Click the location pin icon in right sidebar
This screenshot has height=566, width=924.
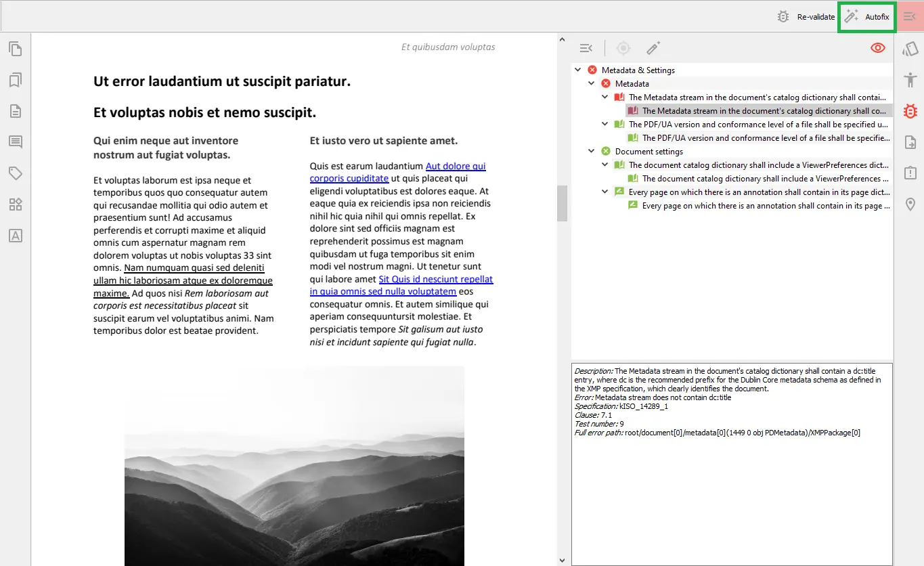tap(910, 204)
